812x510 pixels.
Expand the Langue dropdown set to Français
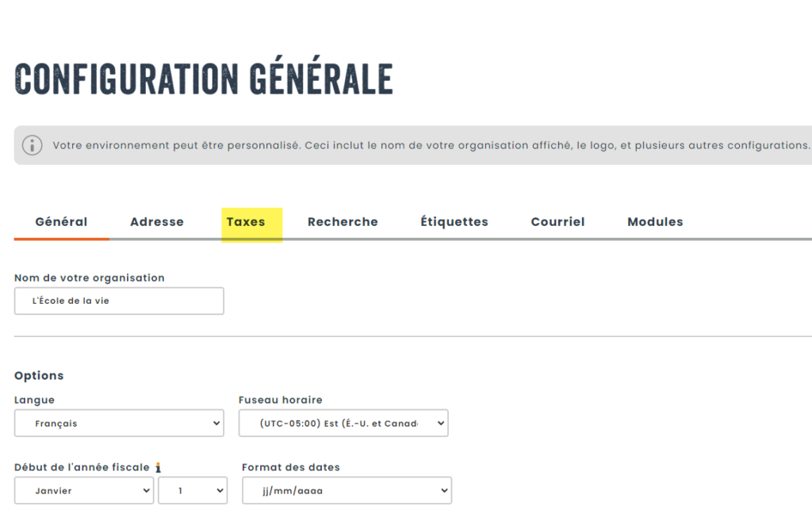[x=119, y=424]
